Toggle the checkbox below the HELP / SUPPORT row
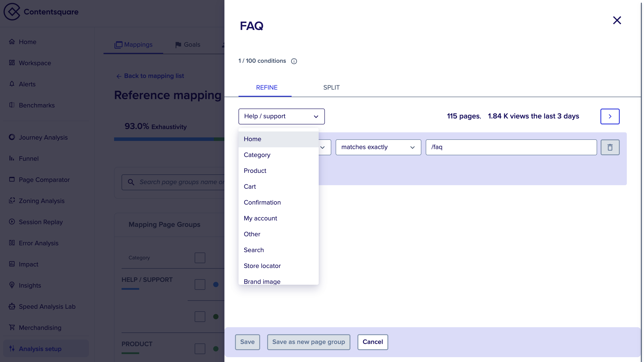Screen dimensions: 644x362 (x=200, y=316)
